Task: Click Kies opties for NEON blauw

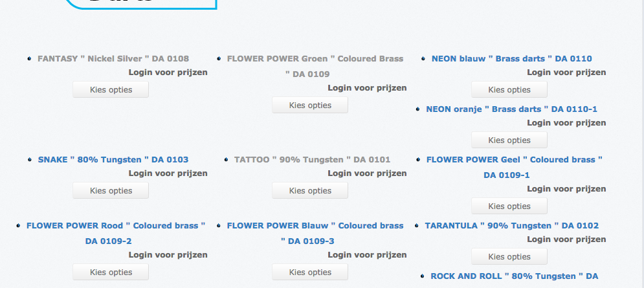Action: [509, 89]
